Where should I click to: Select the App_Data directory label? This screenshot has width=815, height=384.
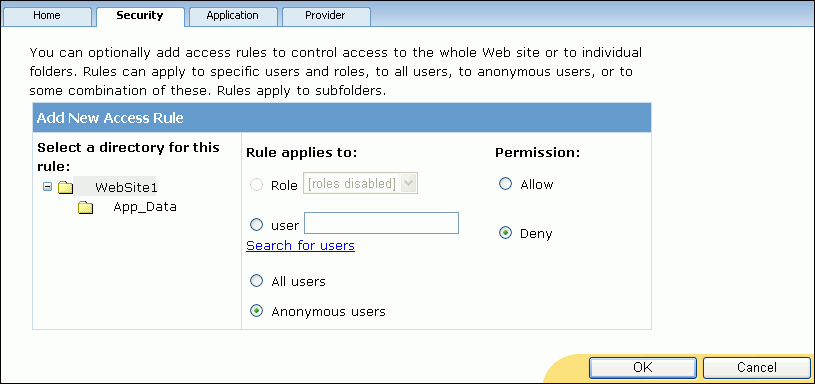click(145, 207)
